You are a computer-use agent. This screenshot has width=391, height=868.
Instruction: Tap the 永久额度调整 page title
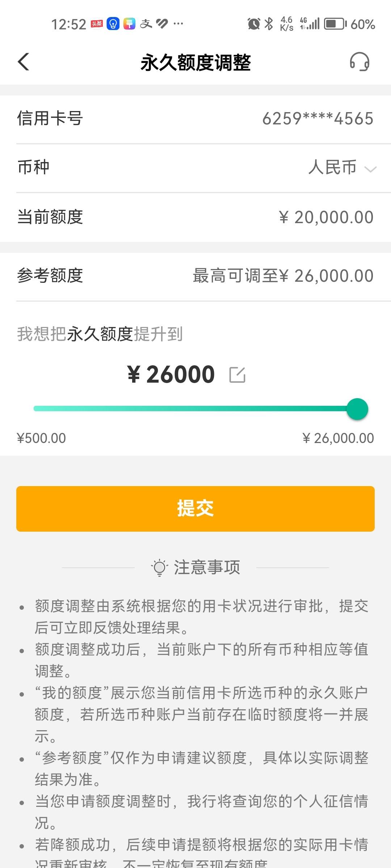[195, 62]
